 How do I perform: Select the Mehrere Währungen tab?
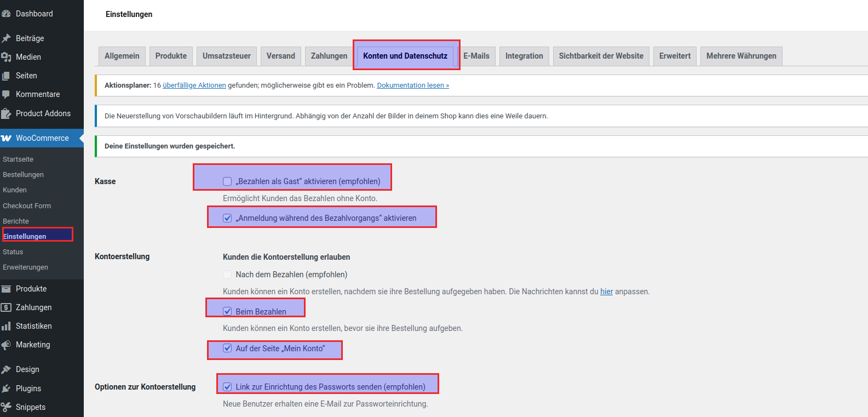(x=741, y=56)
